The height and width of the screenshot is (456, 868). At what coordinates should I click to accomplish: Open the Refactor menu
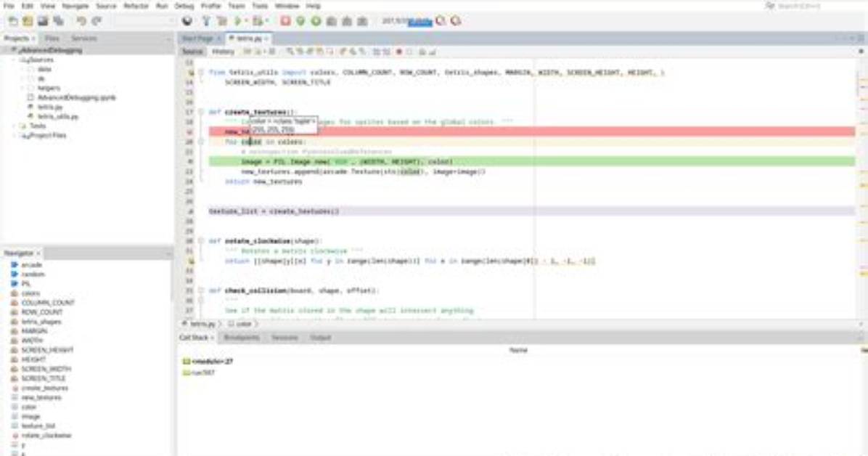coord(136,6)
